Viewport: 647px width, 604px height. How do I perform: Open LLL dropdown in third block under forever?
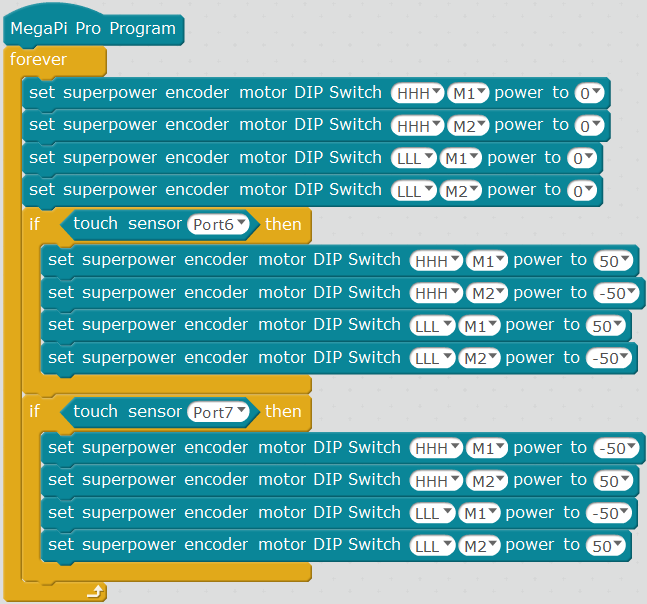tap(412, 159)
